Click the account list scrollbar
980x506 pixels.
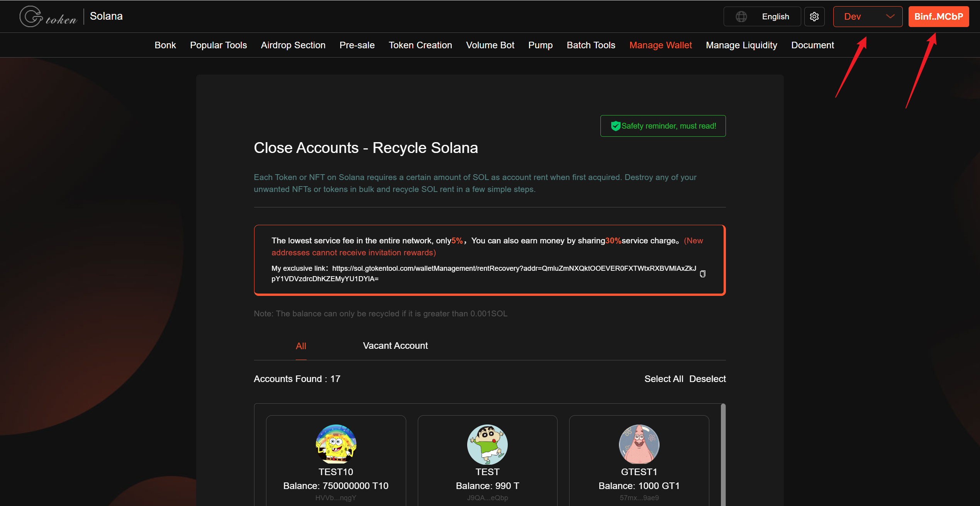[723, 454]
